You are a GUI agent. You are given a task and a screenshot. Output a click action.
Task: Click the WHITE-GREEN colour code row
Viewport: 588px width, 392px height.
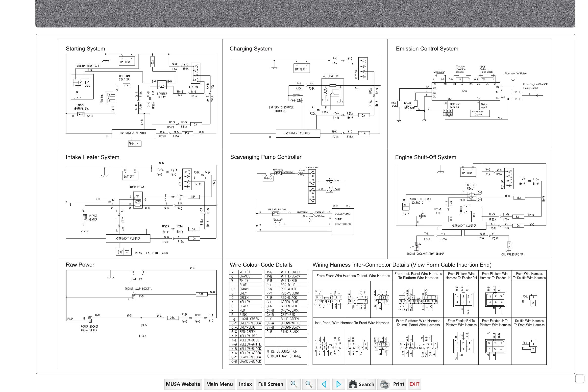point(286,272)
